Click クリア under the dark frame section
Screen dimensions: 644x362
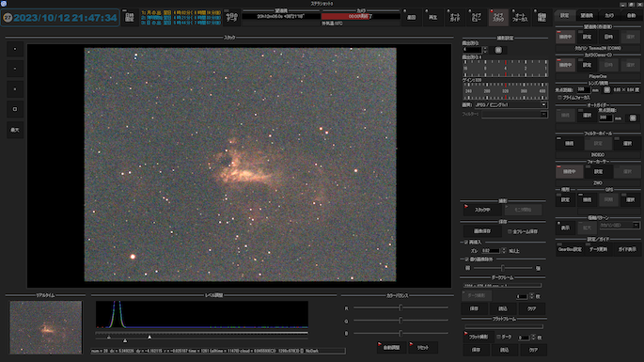tap(532, 308)
